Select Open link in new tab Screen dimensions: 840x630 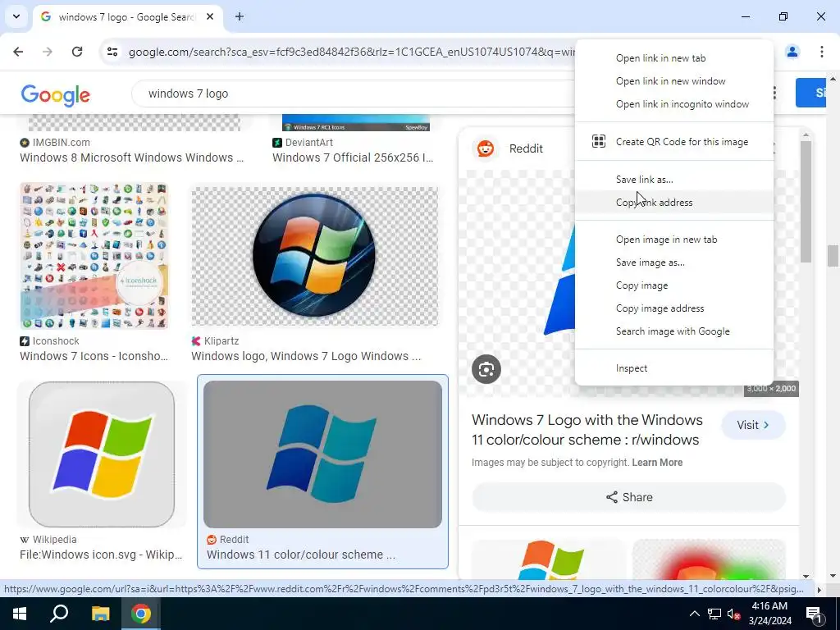[x=674, y=58]
